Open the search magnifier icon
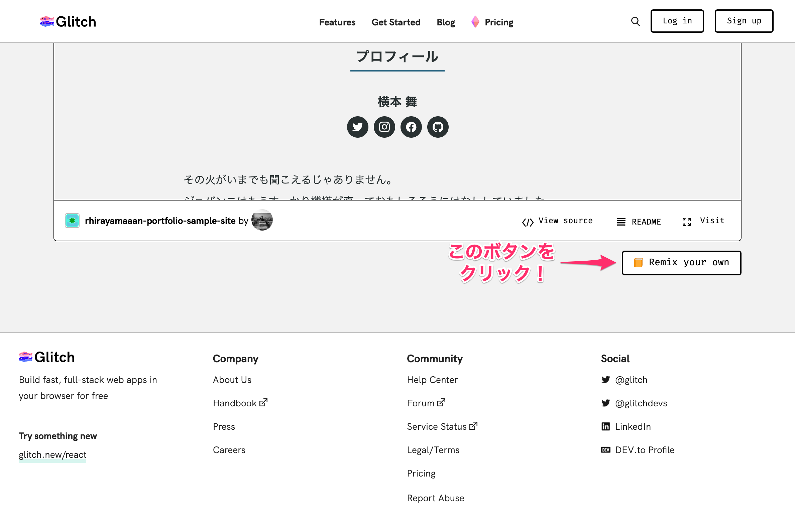 [635, 21]
